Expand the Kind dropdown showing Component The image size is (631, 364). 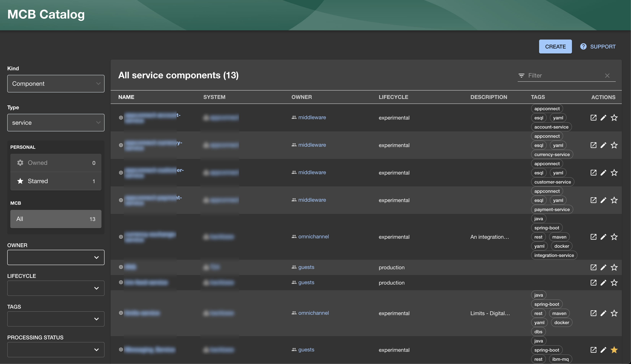pos(56,83)
